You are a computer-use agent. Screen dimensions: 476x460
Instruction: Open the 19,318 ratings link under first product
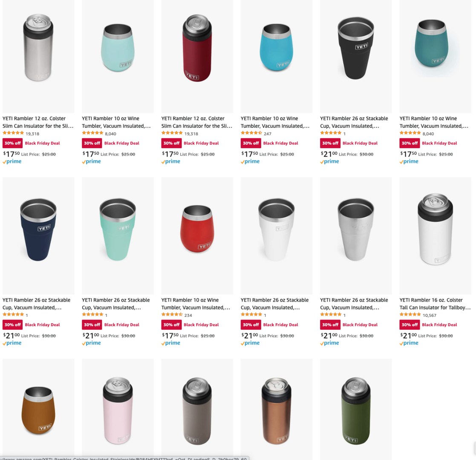click(32, 134)
